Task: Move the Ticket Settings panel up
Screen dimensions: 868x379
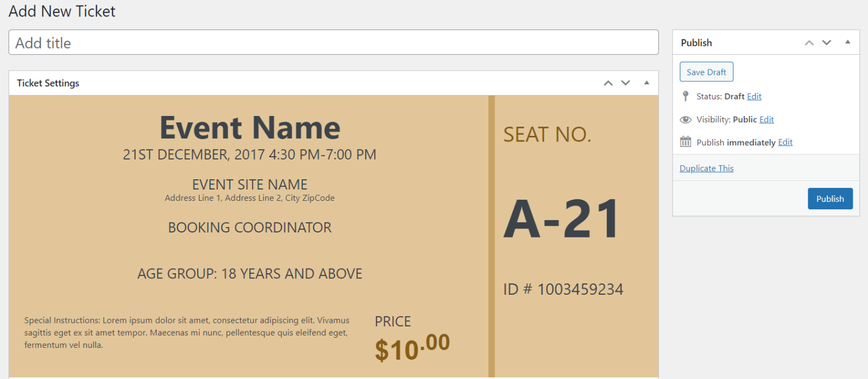Action: coord(608,83)
